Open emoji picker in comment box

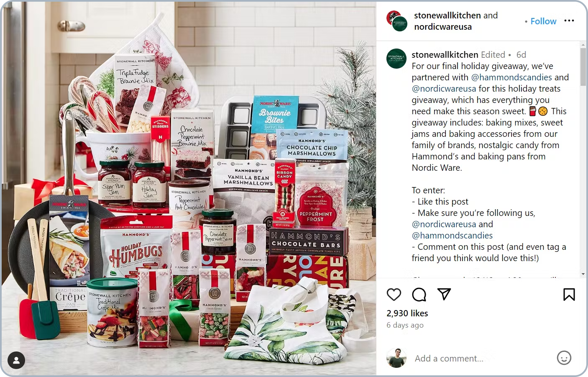(564, 358)
